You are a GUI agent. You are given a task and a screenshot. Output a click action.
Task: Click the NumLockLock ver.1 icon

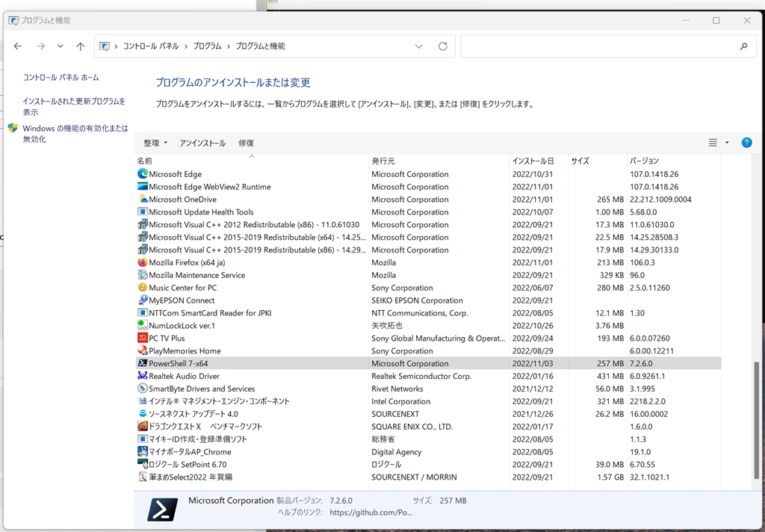143,326
